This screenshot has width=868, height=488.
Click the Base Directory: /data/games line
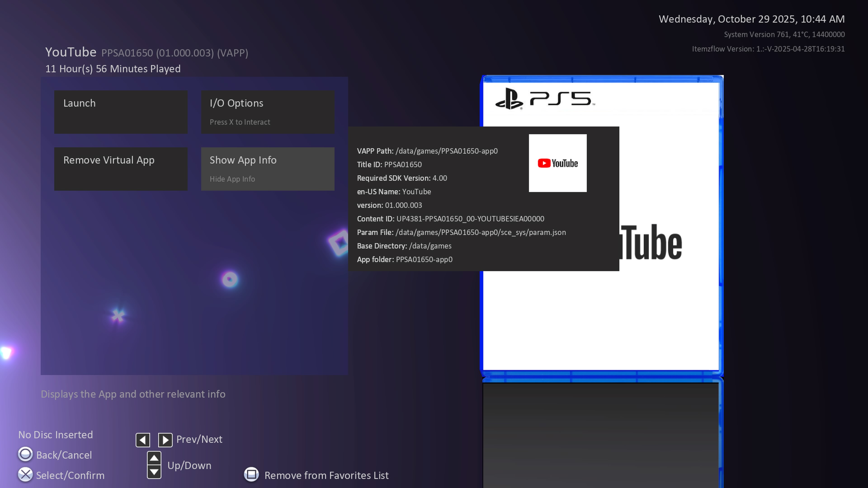click(404, 246)
